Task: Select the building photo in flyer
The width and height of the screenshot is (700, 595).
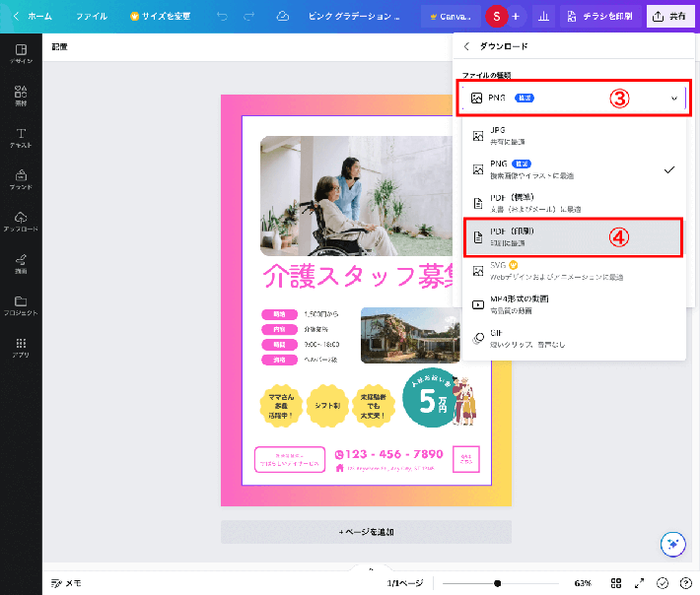Action: 410,335
